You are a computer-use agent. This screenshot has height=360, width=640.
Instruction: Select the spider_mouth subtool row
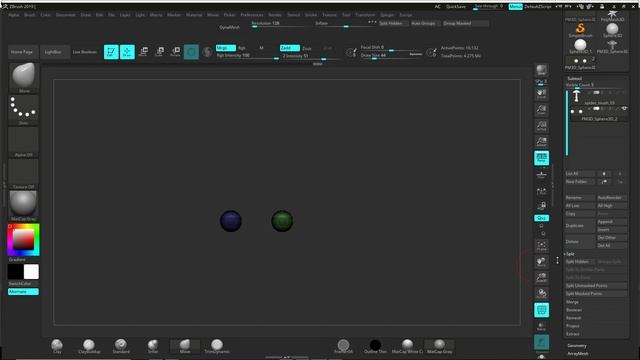(x=599, y=96)
